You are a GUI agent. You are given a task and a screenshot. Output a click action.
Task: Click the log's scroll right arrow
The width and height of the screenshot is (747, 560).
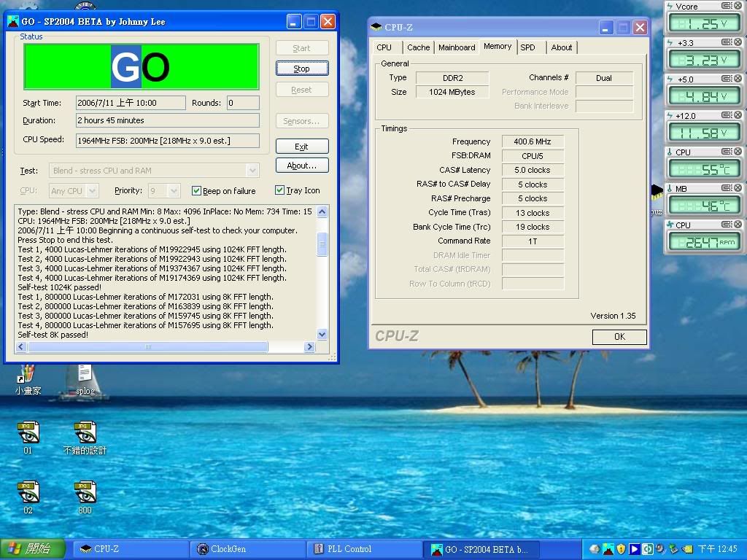309,346
